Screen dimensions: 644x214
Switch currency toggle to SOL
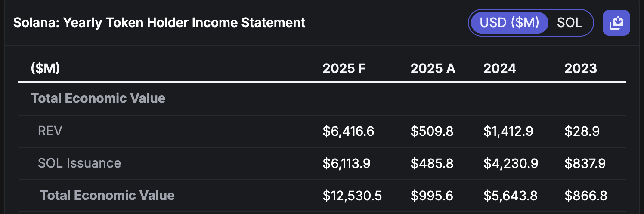(569, 22)
